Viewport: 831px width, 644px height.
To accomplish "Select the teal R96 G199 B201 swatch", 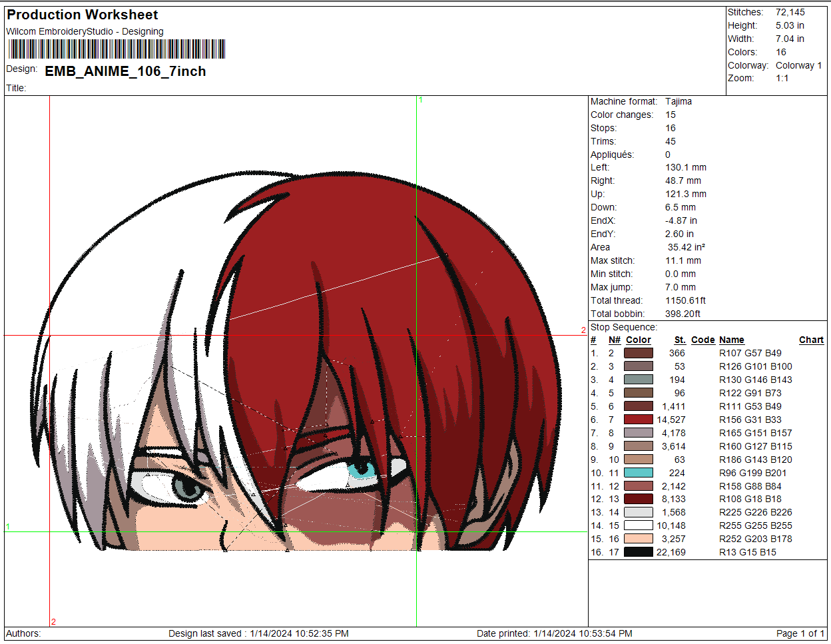I will coord(638,473).
